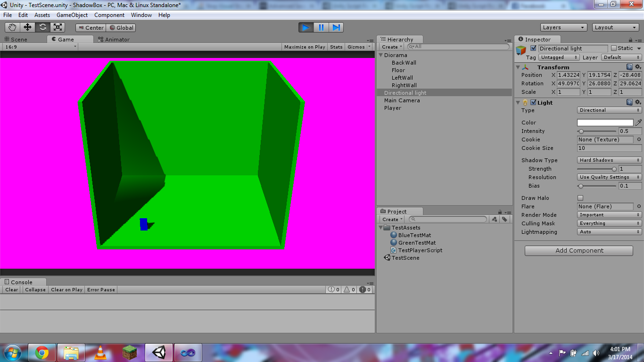Click the light Color swatch
Viewport: 644px width, 362px height.
pyautogui.click(x=605, y=123)
